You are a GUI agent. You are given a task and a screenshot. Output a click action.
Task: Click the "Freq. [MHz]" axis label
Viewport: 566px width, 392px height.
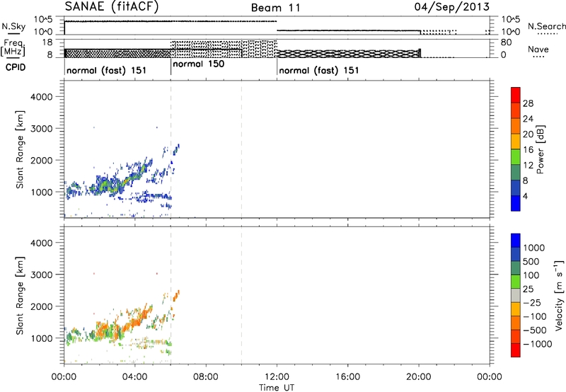[x=13, y=47]
